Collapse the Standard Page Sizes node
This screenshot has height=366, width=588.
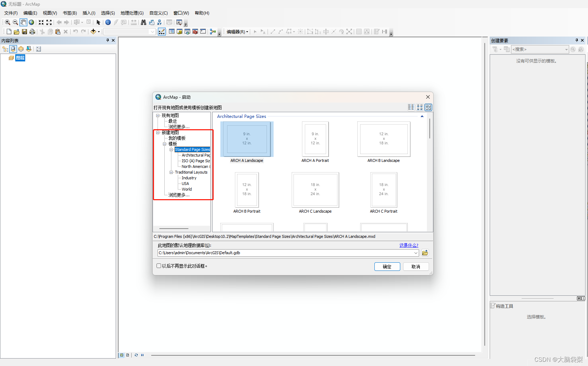pyautogui.click(x=171, y=149)
